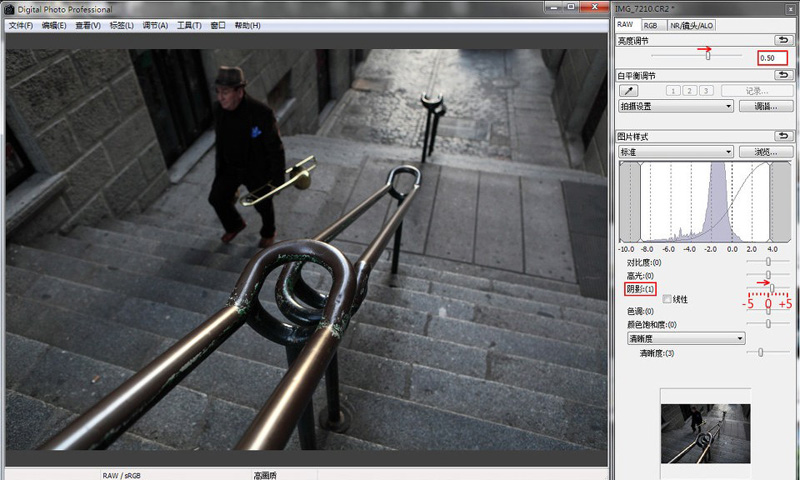The width and height of the screenshot is (800, 480).
Task: Click the RAW / sRGB status text
Action: pyautogui.click(x=121, y=475)
